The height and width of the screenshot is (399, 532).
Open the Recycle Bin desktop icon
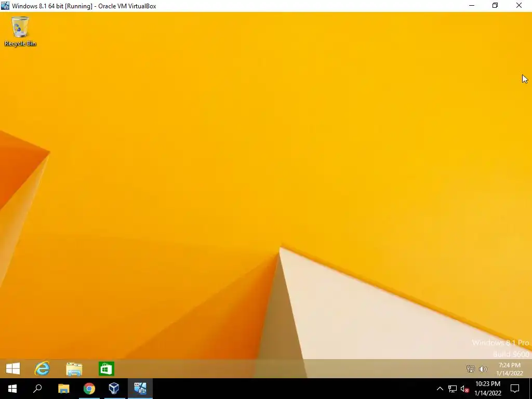20,32
